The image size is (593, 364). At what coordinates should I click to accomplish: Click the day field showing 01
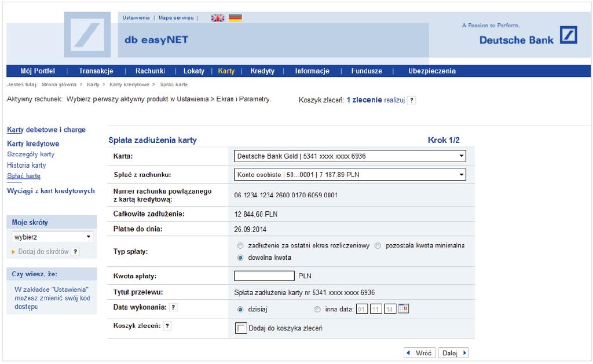point(362,309)
